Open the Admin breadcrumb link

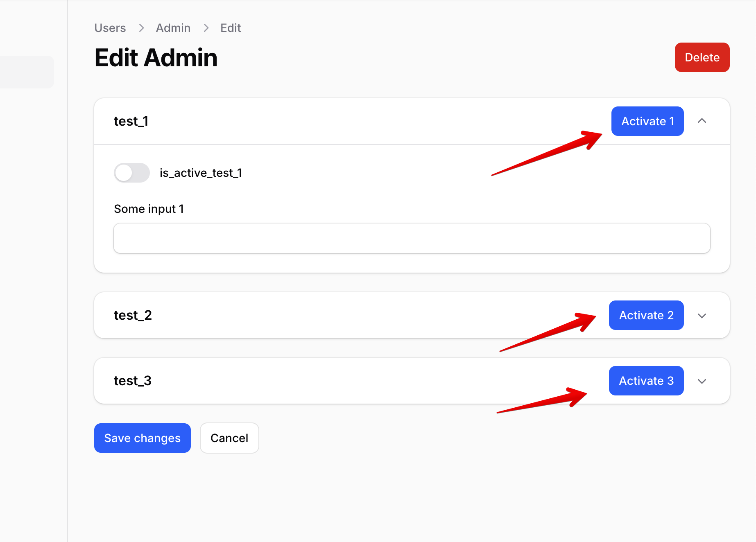[173, 28]
